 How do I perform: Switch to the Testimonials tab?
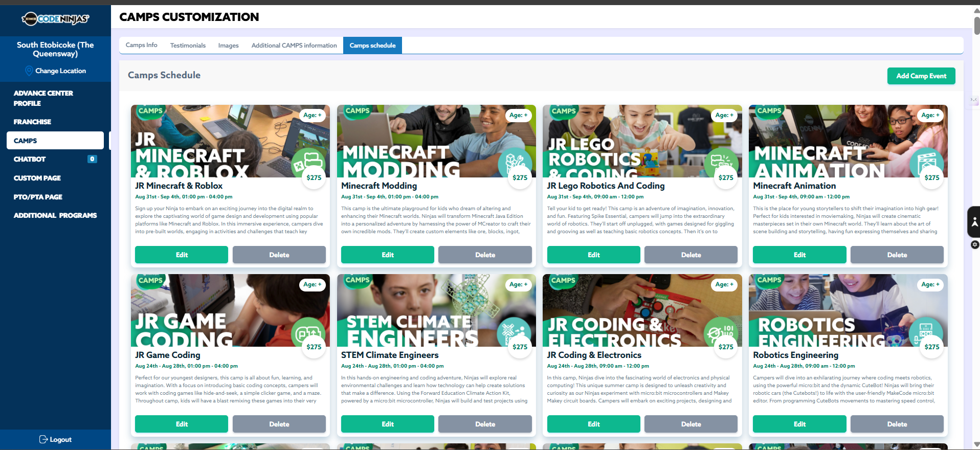tap(188, 46)
